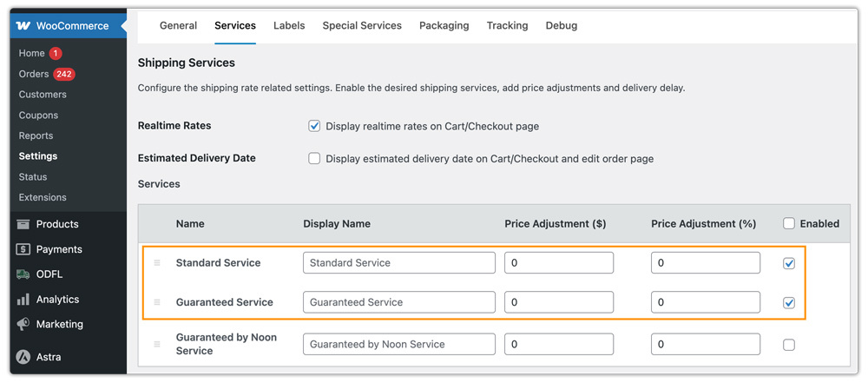Click the 'Guaranteed by Noon Service' row name
Screen dimensions: 868x383
(x=227, y=344)
